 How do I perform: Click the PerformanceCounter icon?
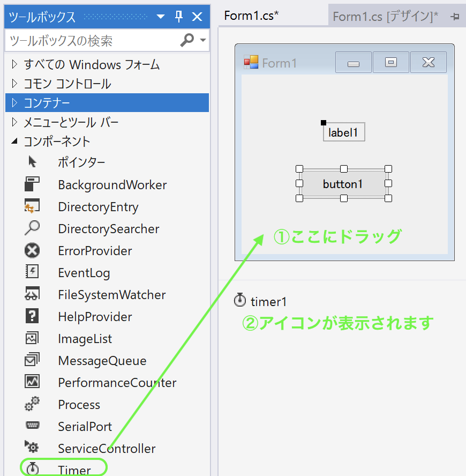tap(32, 382)
